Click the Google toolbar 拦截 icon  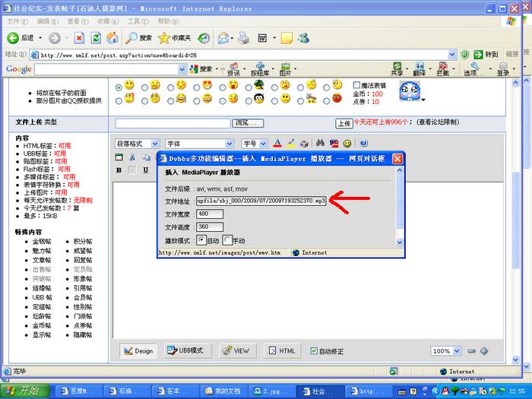click(443, 69)
